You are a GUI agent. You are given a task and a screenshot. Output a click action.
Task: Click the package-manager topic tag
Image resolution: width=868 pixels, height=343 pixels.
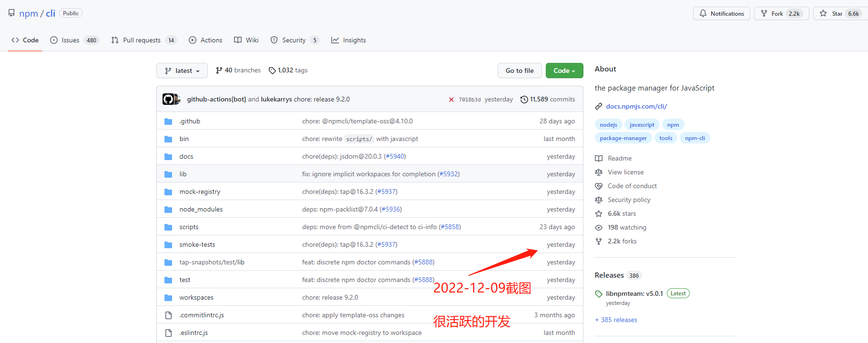[x=623, y=138]
